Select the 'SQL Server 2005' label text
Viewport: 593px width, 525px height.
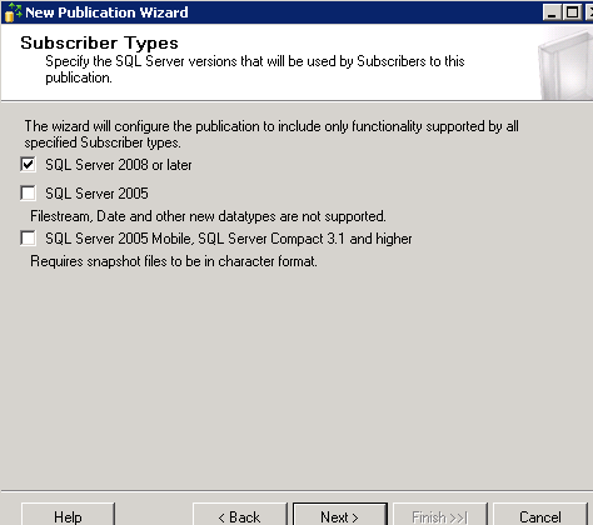(97, 193)
